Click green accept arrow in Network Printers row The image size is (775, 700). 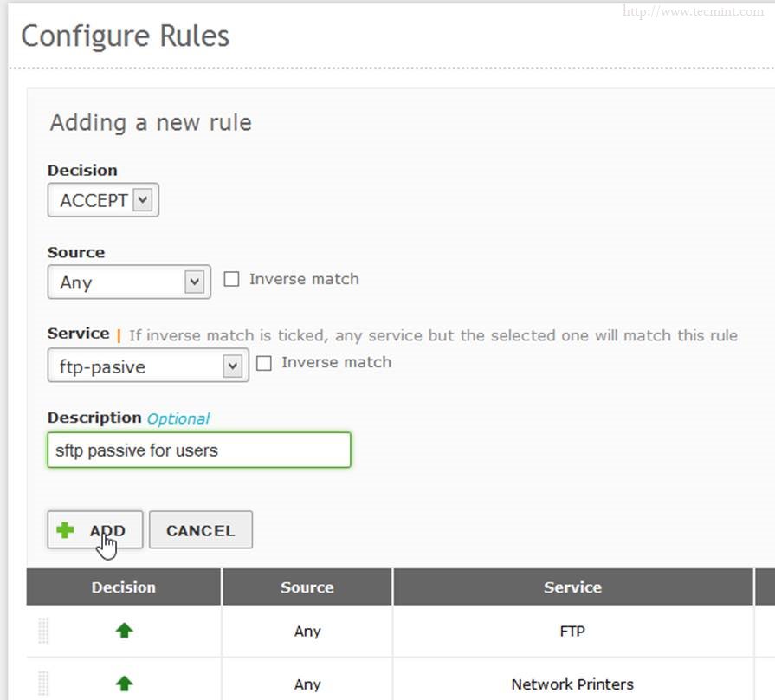124,684
